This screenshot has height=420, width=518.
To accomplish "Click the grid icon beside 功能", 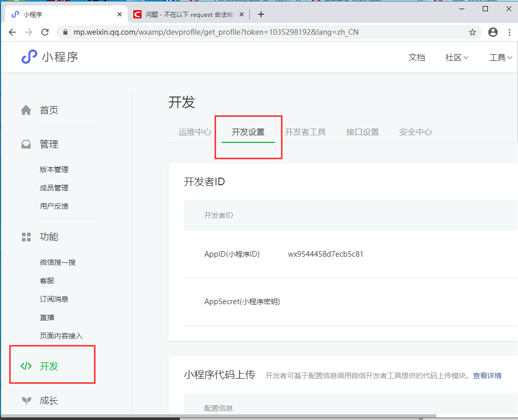I will [26, 237].
